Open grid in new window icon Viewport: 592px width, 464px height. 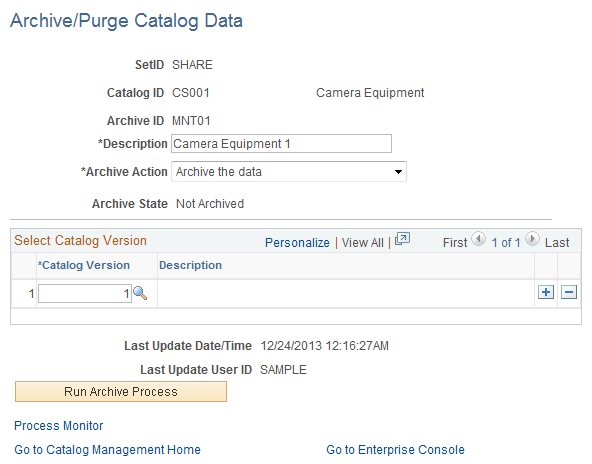402,239
